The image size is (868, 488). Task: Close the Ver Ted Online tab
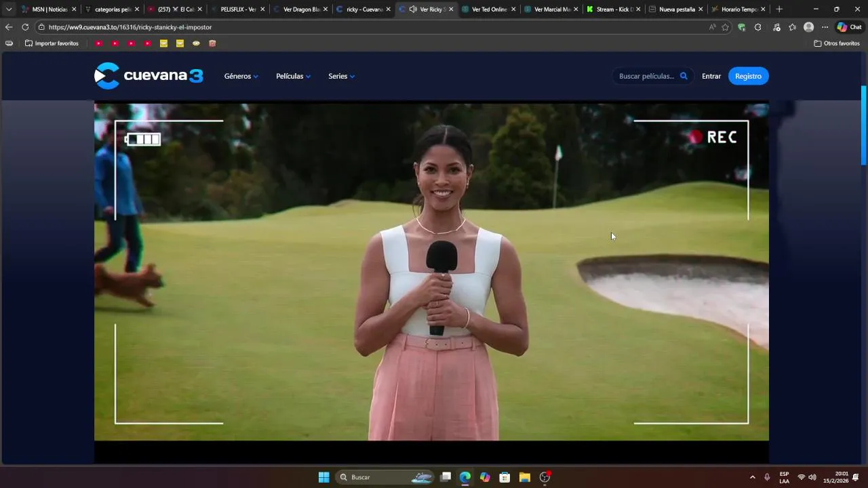(513, 9)
